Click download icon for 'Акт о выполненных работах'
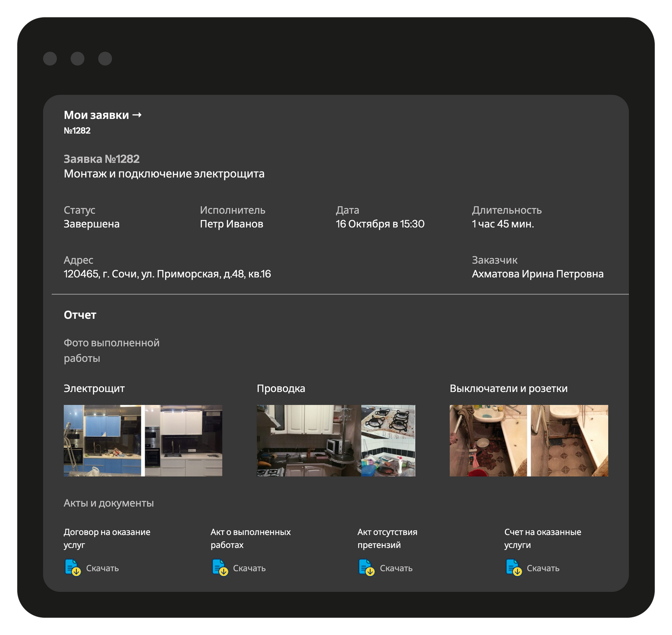This screenshot has height=635, width=672. tap(220, 568)
